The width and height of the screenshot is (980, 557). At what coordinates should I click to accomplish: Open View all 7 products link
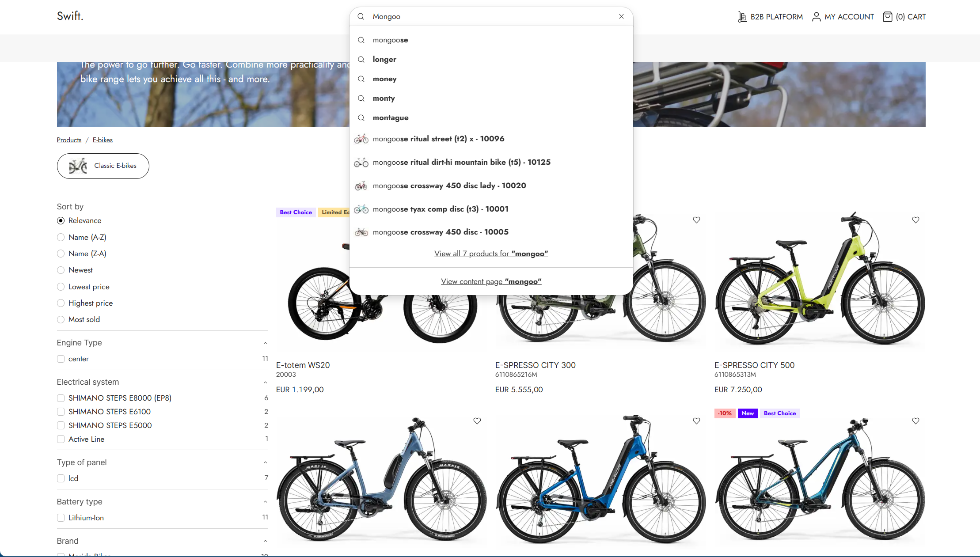(491, 254)
